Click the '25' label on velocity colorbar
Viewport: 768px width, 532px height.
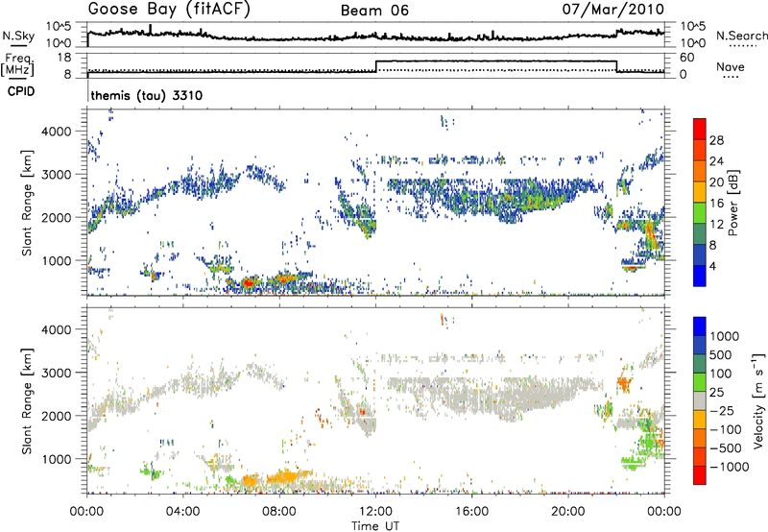tap(717, 393)
